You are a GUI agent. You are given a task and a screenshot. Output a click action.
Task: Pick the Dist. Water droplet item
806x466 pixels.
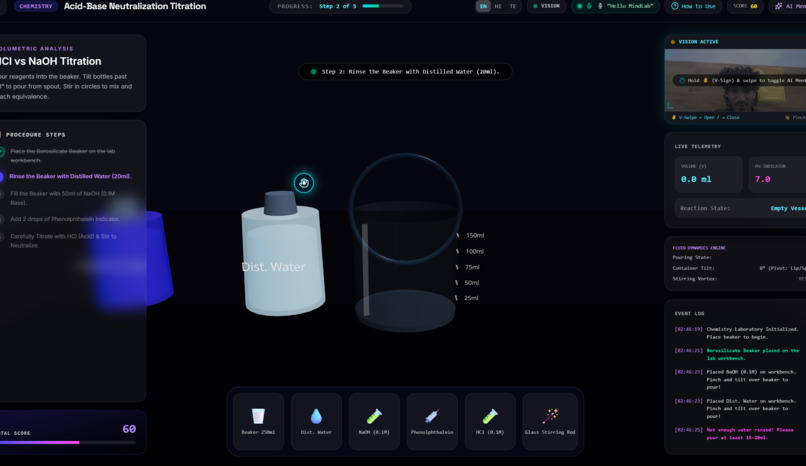point(316,421)
